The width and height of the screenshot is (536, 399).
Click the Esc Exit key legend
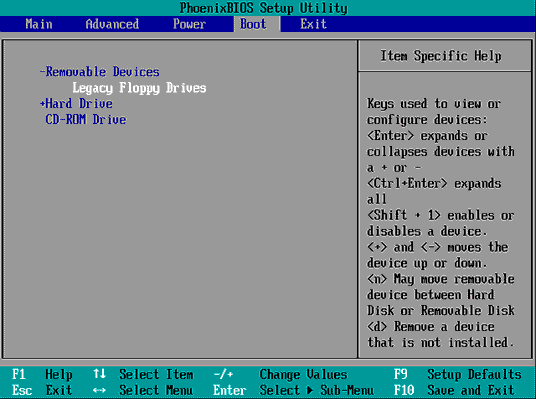click(42, 390)
